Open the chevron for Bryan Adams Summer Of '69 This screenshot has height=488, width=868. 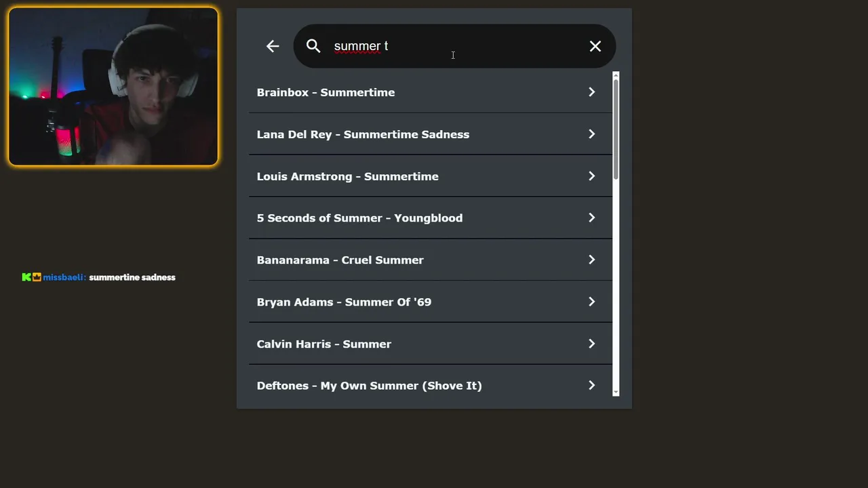(x=591, y=302)
